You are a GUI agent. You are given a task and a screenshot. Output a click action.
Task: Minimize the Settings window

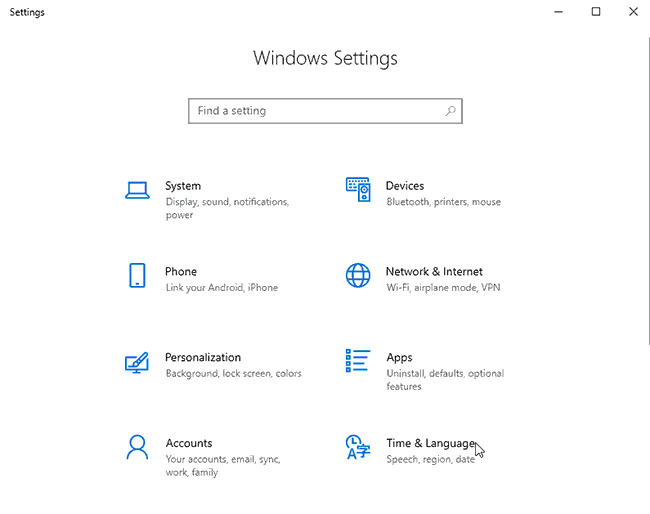(x=558, y=12)
